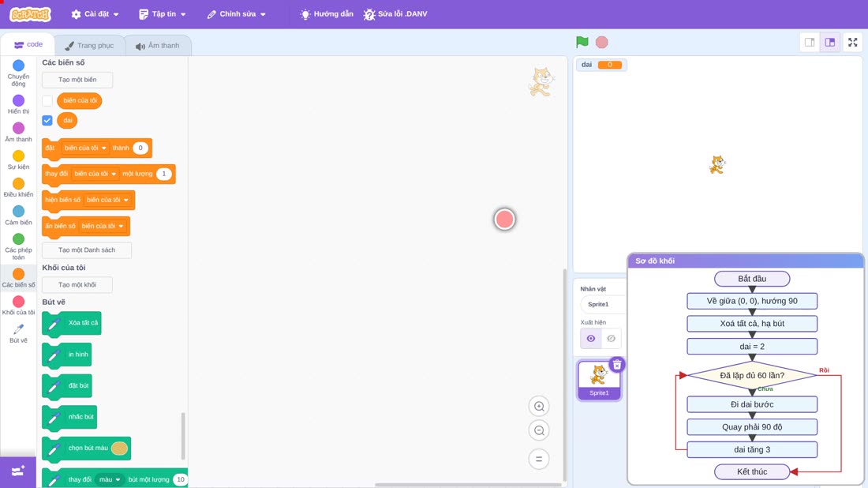
Task: Switch to the Trang phục tab
Action: [x=89, y=46]
